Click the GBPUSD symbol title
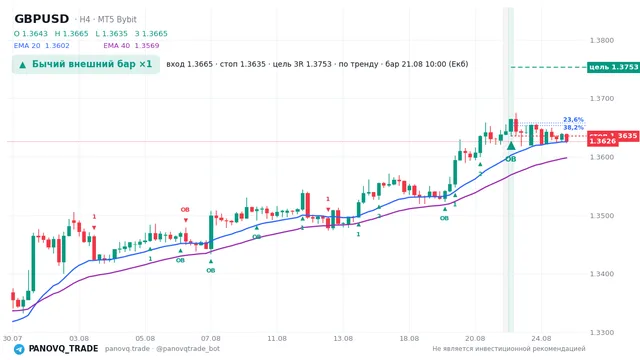The height and width of the screenshot is (360, 640). coord(42,19)
